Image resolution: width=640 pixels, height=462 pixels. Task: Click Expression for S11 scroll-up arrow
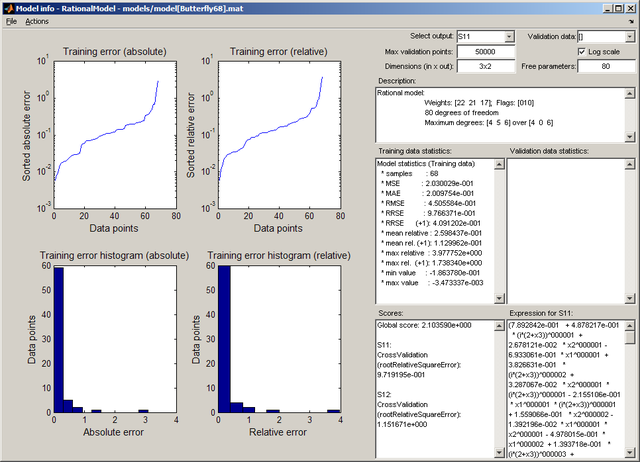[628, 327]
